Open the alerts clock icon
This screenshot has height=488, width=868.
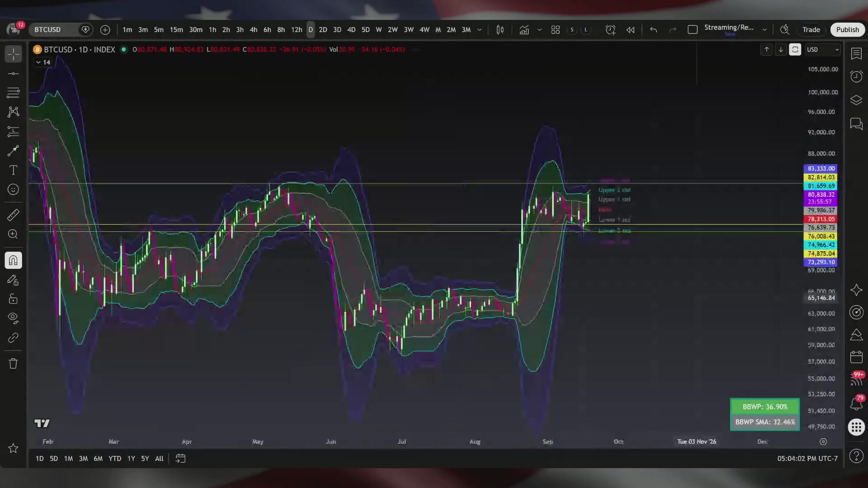pos(856,76)
